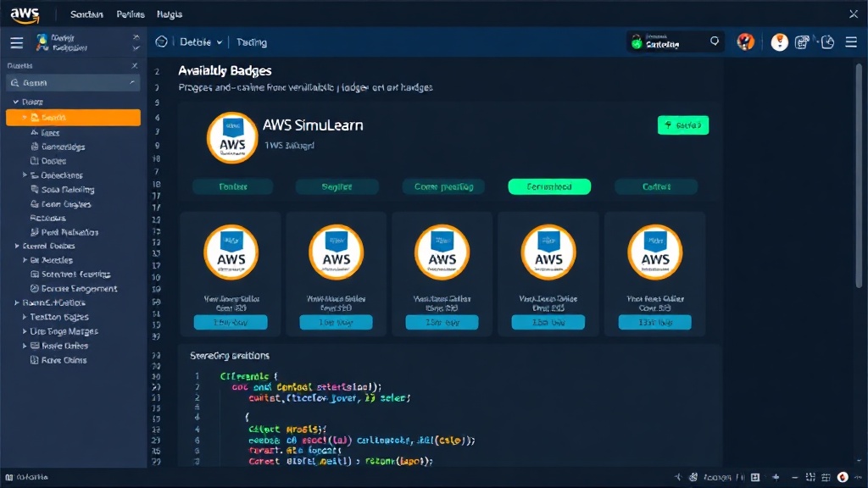This screenshot has width=868, height=488.
Task: Select the Cadfart filter tab
Action: click(x=656, y=186)
